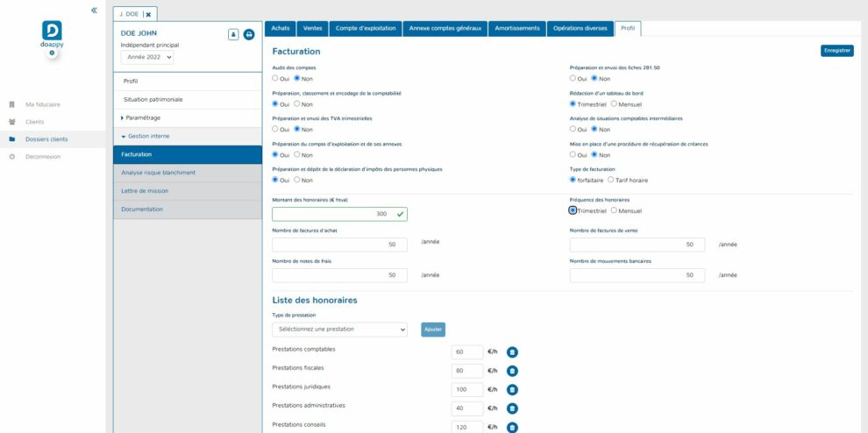Click the Clients people icon in sidebar

coord(11,122)
